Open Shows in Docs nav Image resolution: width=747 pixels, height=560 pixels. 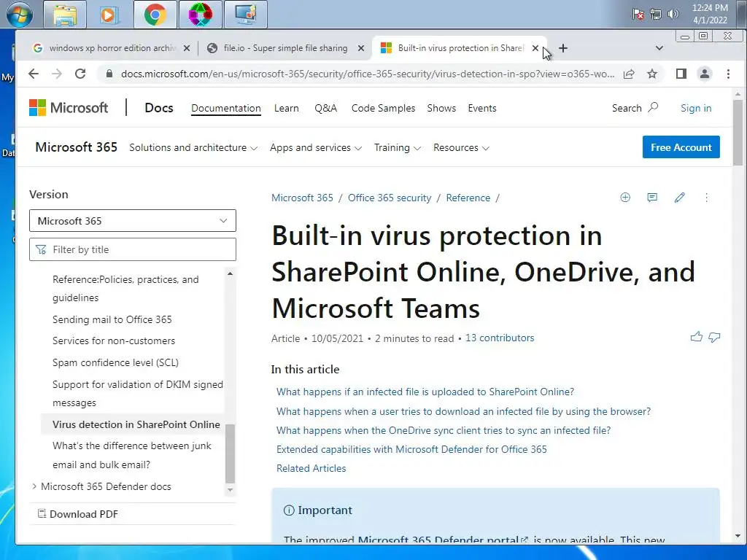coord(441,108)
